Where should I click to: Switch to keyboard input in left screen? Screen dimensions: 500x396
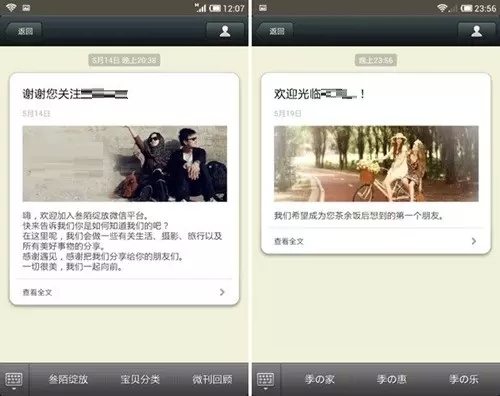14,380
